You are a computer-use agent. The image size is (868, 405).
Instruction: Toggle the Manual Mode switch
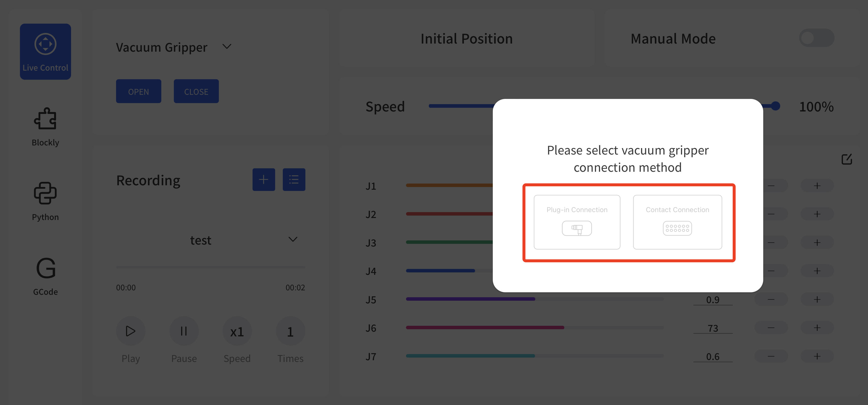(816, 38)
